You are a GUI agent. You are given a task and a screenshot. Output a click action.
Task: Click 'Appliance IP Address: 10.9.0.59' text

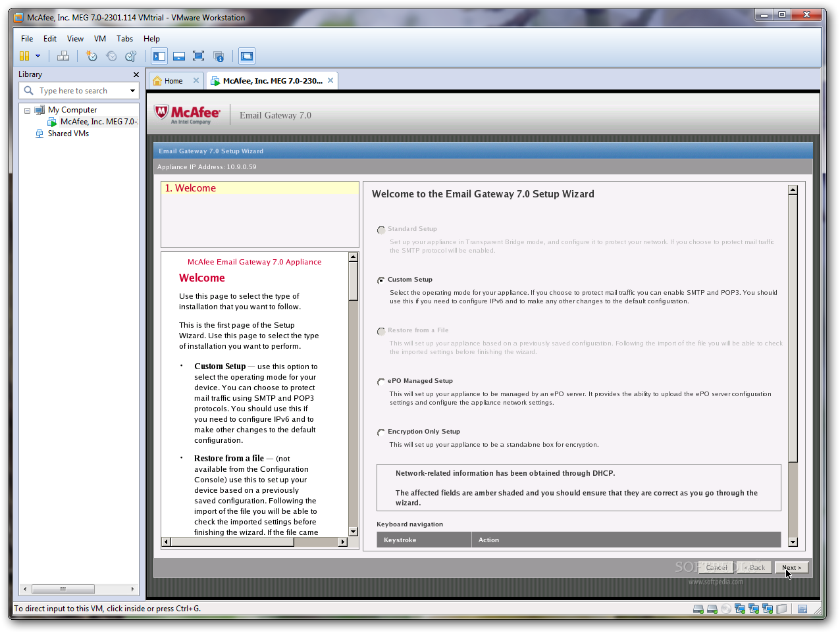tap(207, 167)
